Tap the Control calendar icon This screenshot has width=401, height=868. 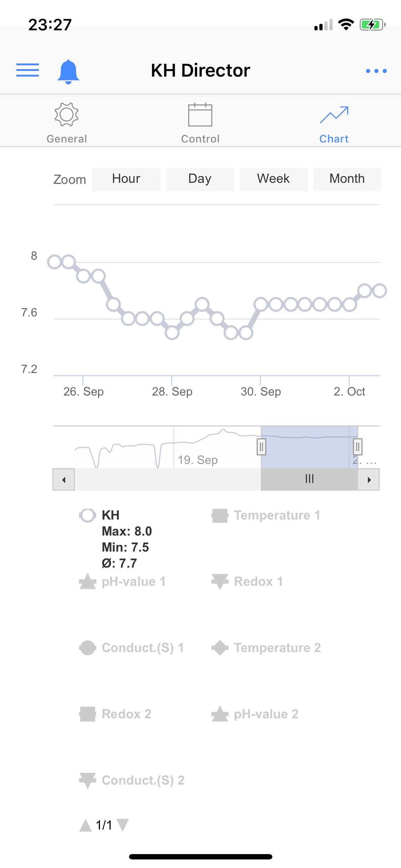coord(200,115)
